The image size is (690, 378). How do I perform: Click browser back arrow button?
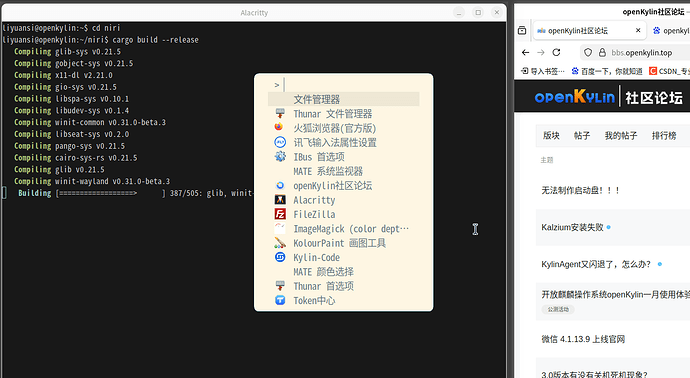click(525, 52)
